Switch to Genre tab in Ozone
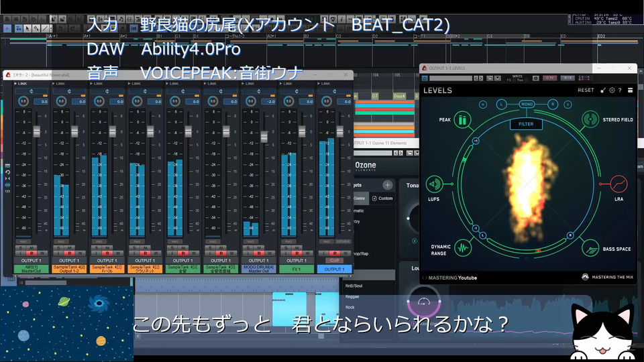The image size is (644, 362). [x=360, y=198]
